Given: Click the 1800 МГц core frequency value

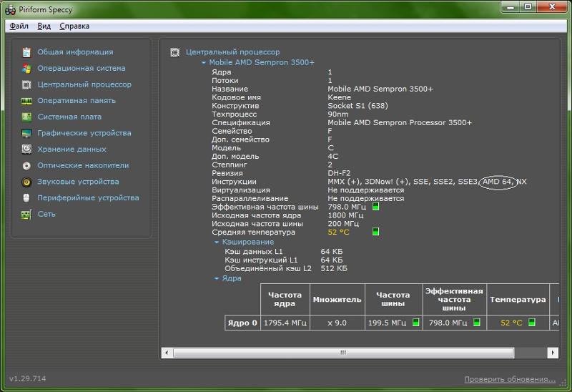Looking at the screenshot, I should pyautogui.click(x=345, y=215).
